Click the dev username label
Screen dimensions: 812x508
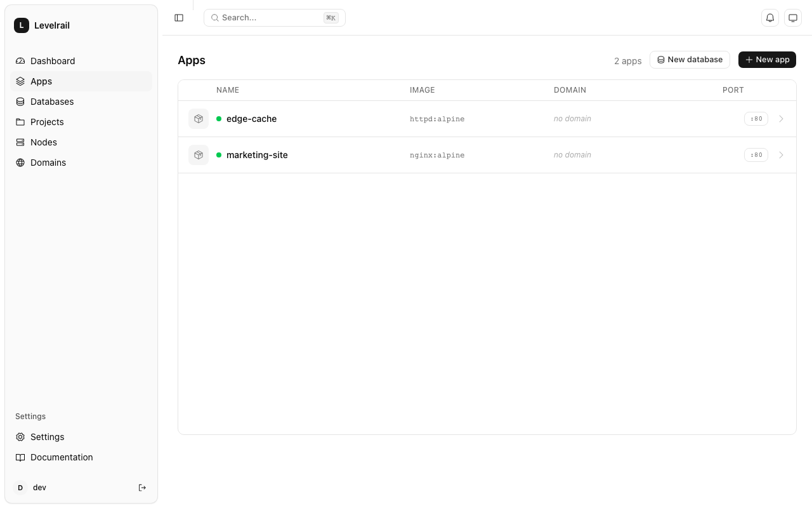39,488
